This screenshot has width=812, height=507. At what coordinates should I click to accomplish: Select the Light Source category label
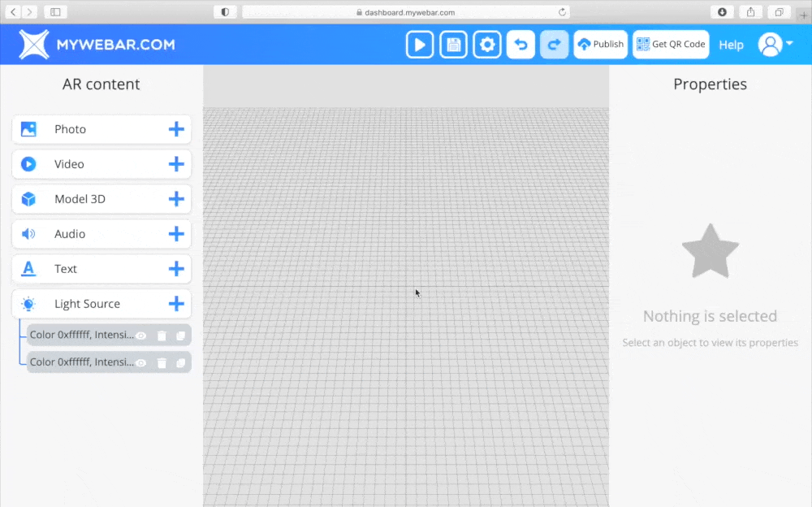point(87,304)
